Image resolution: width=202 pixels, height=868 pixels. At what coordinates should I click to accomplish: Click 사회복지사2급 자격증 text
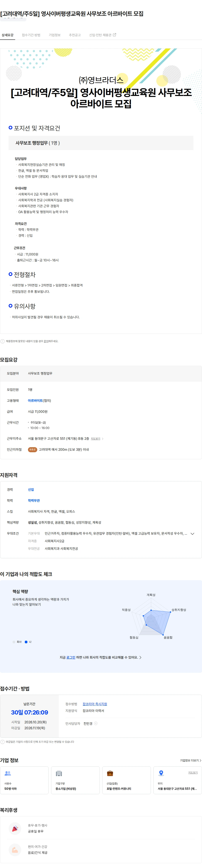pyautogui.click(x=54, y=541)
